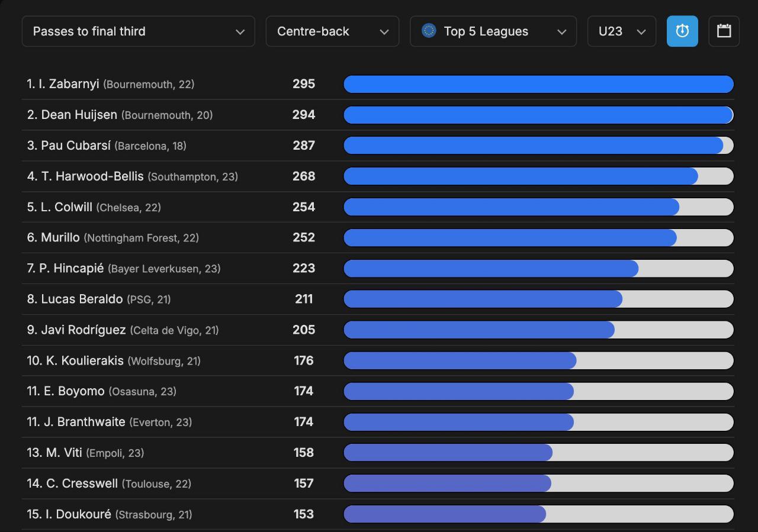Choose E. Boyomo in the list
Viewport: 758px width, 532px height.
(x=74, y=391)
